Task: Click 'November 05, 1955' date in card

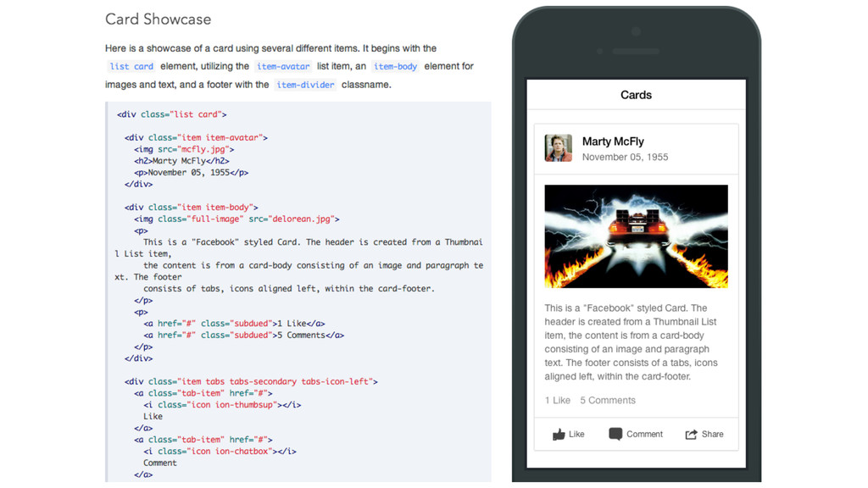Action: pos(625,157)
